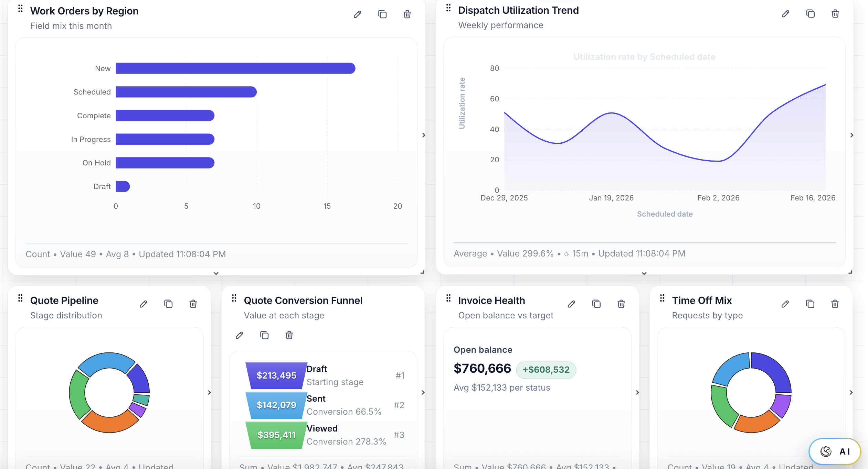Screen dimensions: 868x469
Task: Duplicate the Quote Conversion Funnel widget
Action: (x=264, y=335)
